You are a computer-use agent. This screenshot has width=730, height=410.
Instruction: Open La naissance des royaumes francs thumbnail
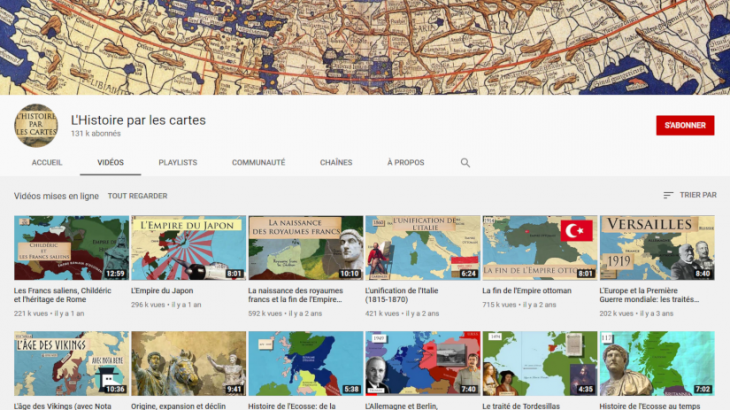pos(305,247)
